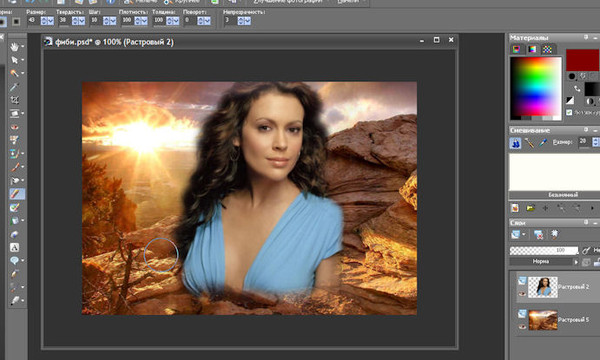This screenshot has height=360, width=600.
Task: Click the New Layer icon in Layers panel
Action: (x=515, y=235)
